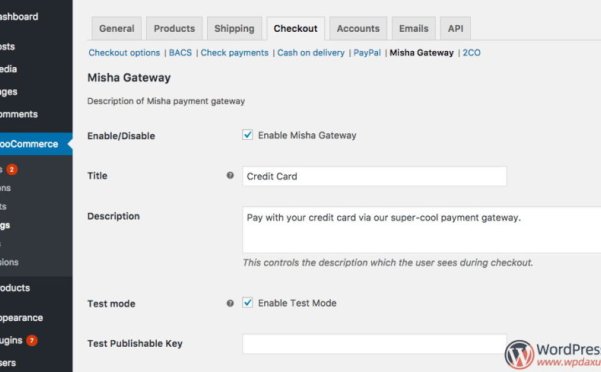The width and height of the screenshot is (601, 372).
Task: Open the Products settings tab
Action: pyautogui.click(x=174, y=28)
